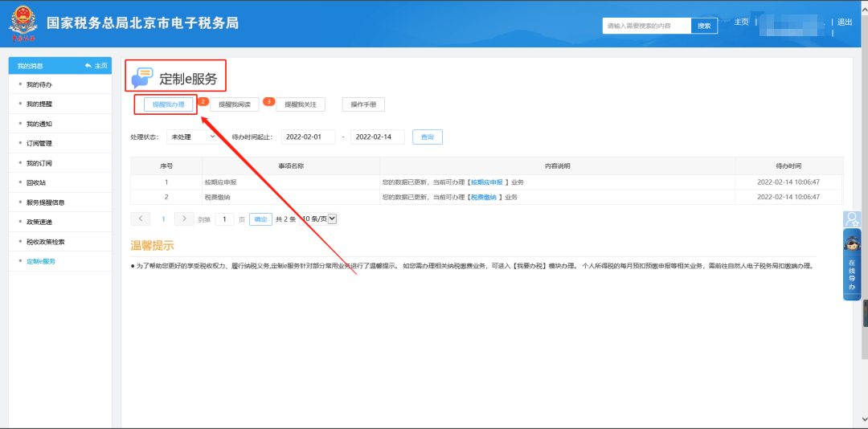Click the 查询 button
Image resolution: width=868 pixels, height=429 pixels.
(428, 137)
